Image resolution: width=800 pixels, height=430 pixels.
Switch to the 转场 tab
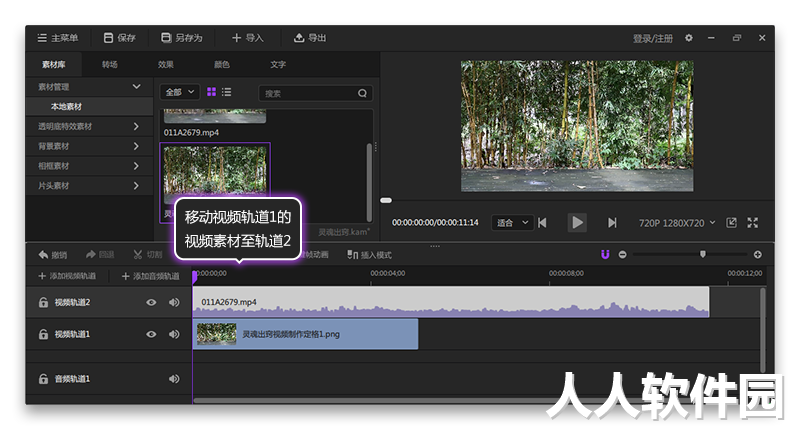110,65
